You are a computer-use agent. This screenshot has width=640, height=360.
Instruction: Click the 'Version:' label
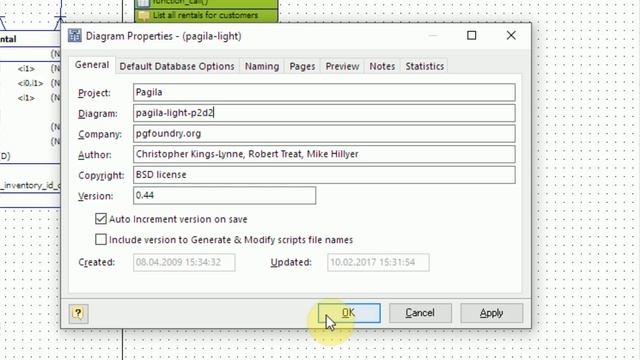click(x=96, y=196)
